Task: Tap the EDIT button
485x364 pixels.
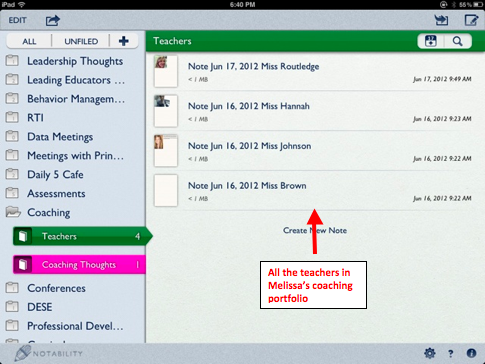Action: (x=17, y=21)
